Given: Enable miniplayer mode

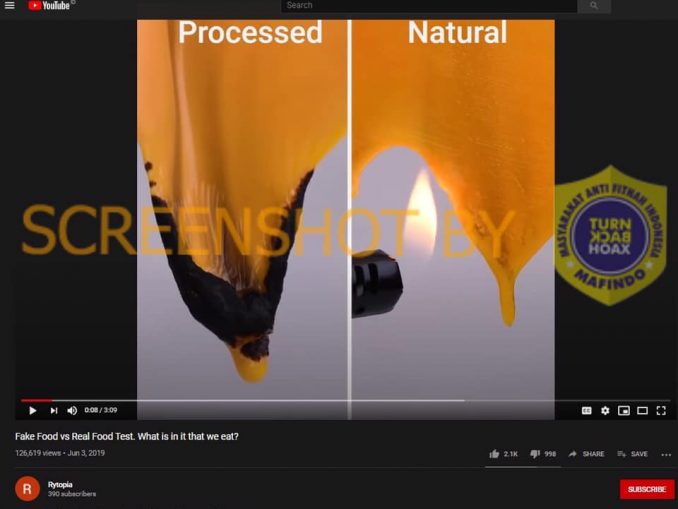Looking at the screenshot, I should pyautogui.click(x=624, y=410).
